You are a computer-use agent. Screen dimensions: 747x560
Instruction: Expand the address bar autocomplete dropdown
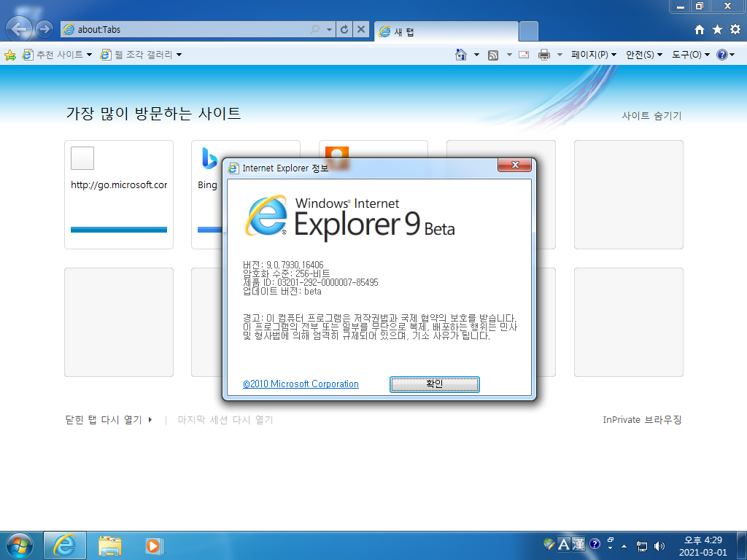click(329, 29)
